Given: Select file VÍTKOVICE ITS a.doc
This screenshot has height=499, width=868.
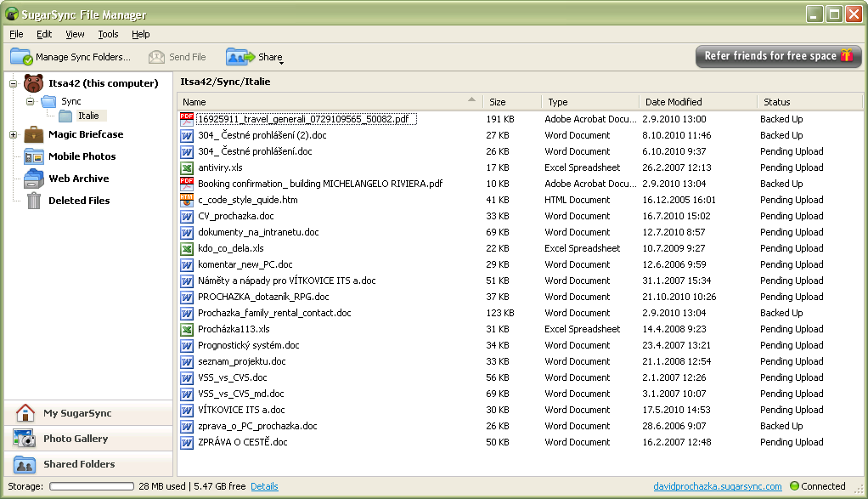Looking at the screenshot, I should click(241, 410).
